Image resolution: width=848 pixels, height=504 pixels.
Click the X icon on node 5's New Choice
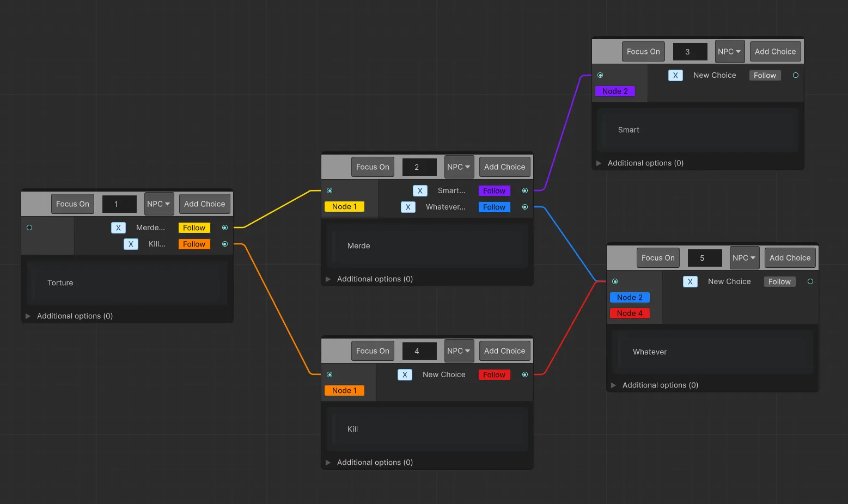[x=690, y=281]
